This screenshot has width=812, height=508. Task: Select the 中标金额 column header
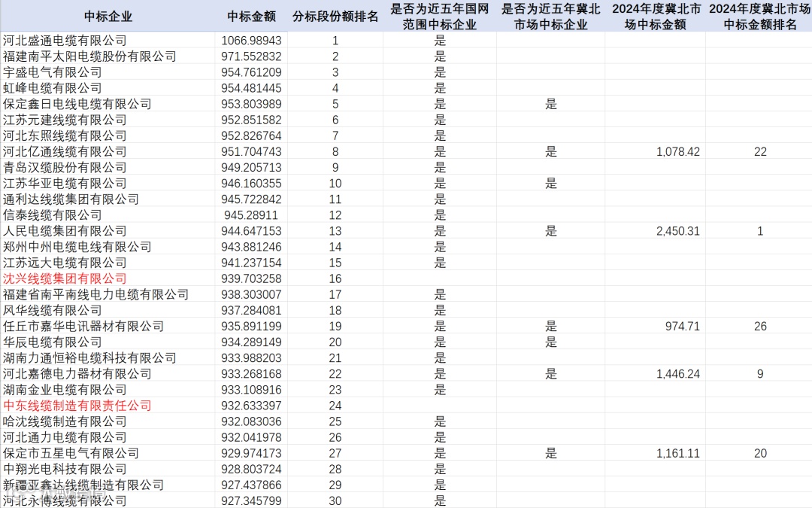251,16
